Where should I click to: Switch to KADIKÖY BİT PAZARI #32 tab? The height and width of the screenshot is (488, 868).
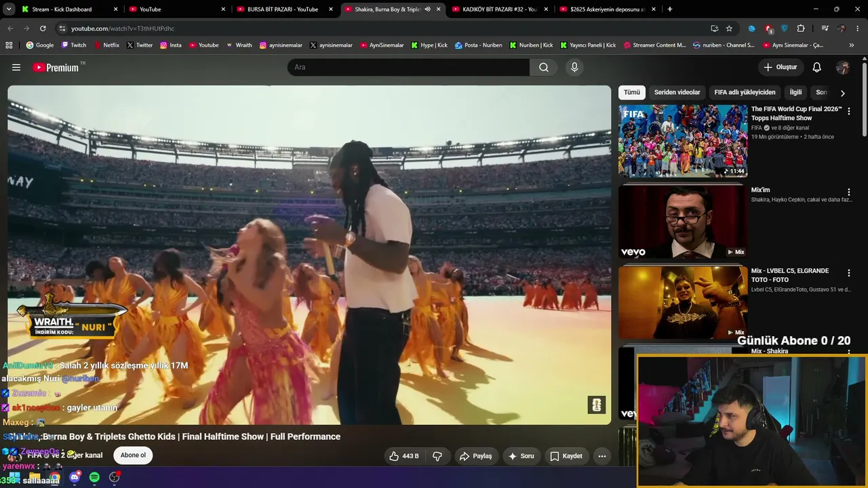tap(499, 9)
